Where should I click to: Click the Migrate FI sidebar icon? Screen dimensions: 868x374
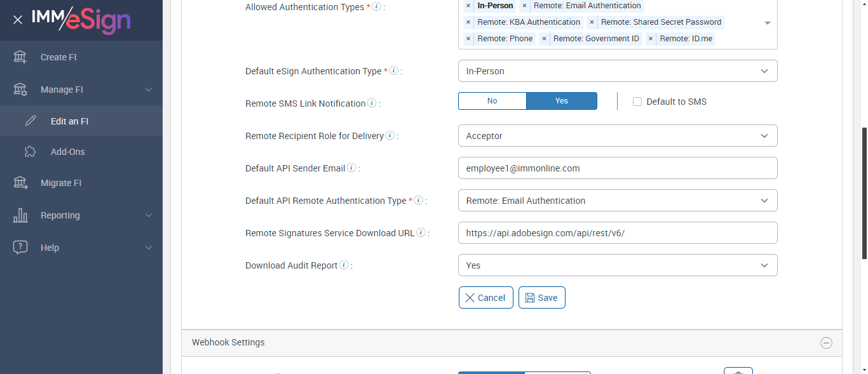click(20, 183)
